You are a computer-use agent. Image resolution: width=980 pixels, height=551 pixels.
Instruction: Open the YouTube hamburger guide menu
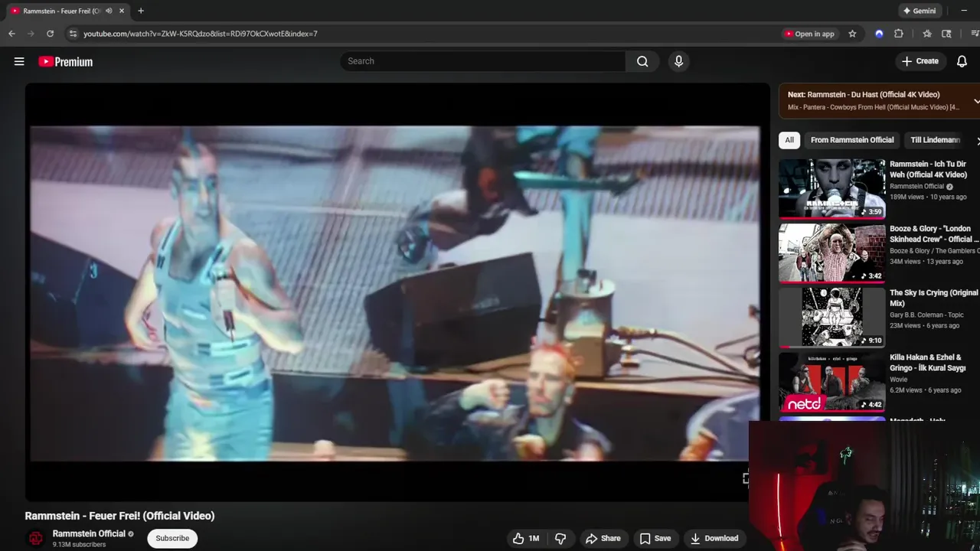coord(19,61)
